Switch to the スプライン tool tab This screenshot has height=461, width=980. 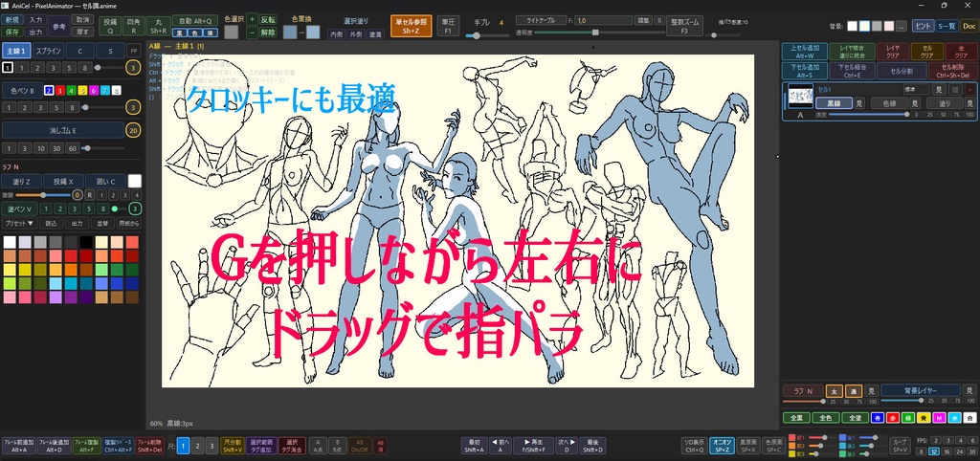48,51
